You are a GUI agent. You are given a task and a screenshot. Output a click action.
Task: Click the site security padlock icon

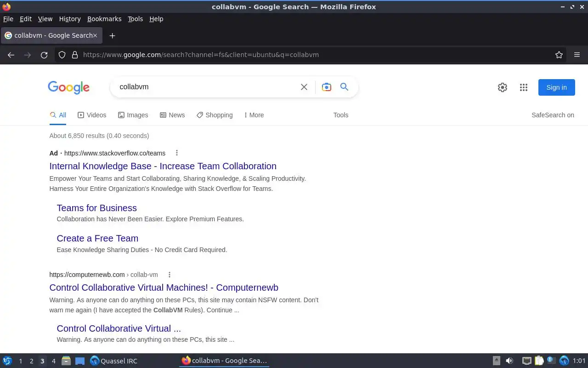click(75, 55)
